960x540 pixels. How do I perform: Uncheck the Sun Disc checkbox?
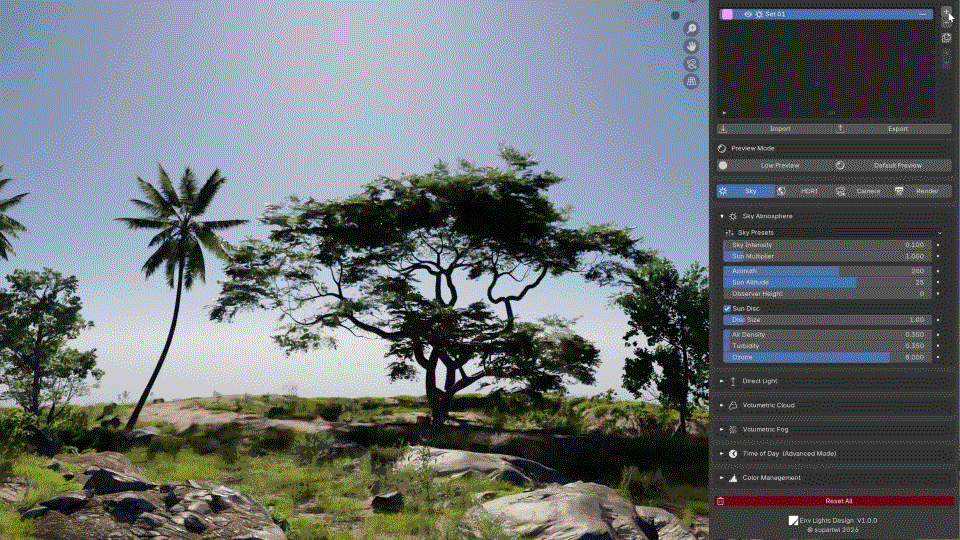[x=727, y=309]
